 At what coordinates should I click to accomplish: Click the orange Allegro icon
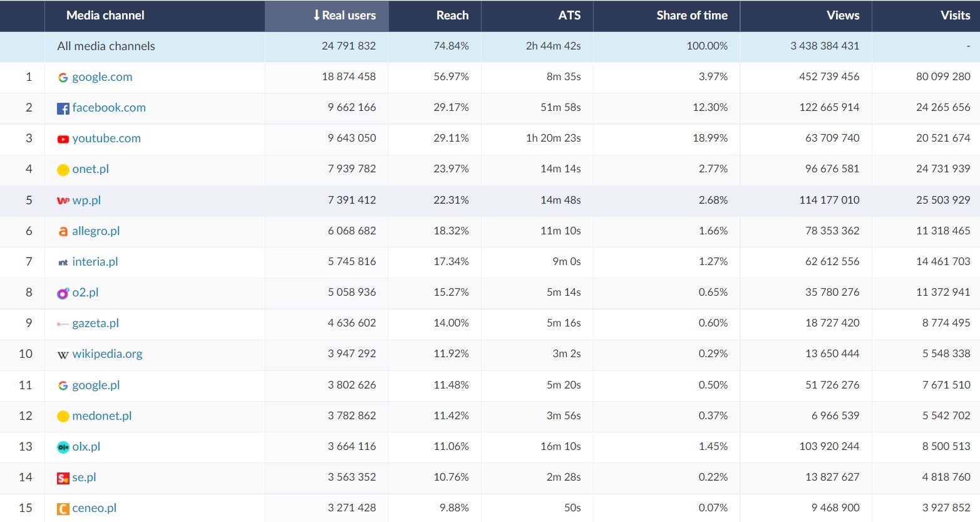(63, 231)
